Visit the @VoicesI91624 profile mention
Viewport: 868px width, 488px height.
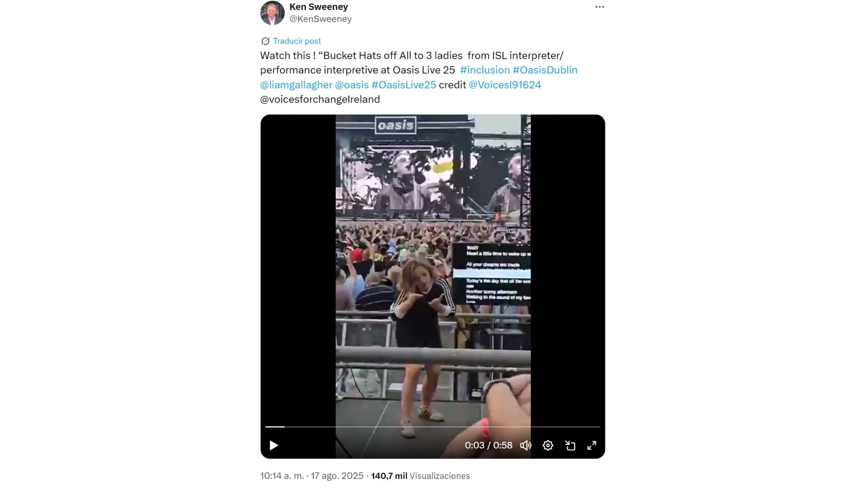pos(505,85)
